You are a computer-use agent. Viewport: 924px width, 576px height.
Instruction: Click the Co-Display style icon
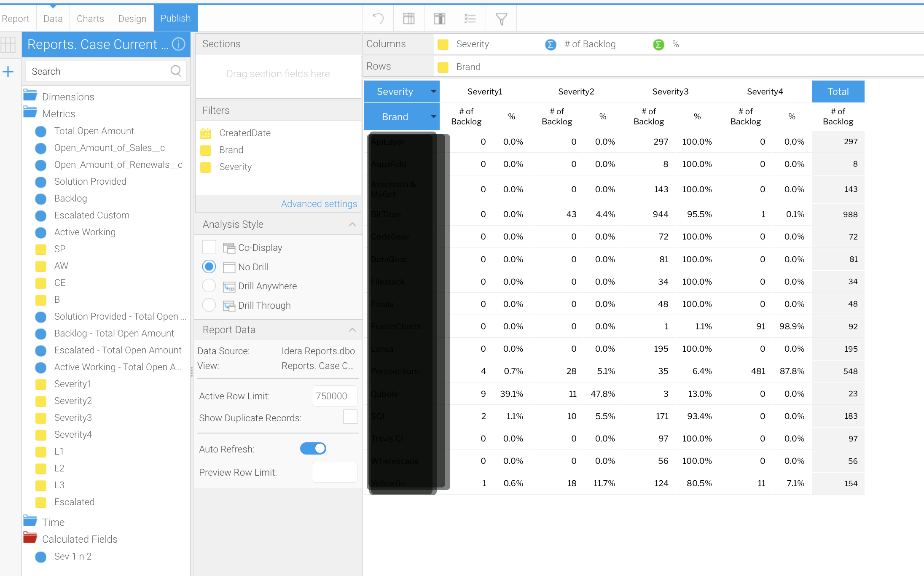pyautogui.click(x=229, y=248)
